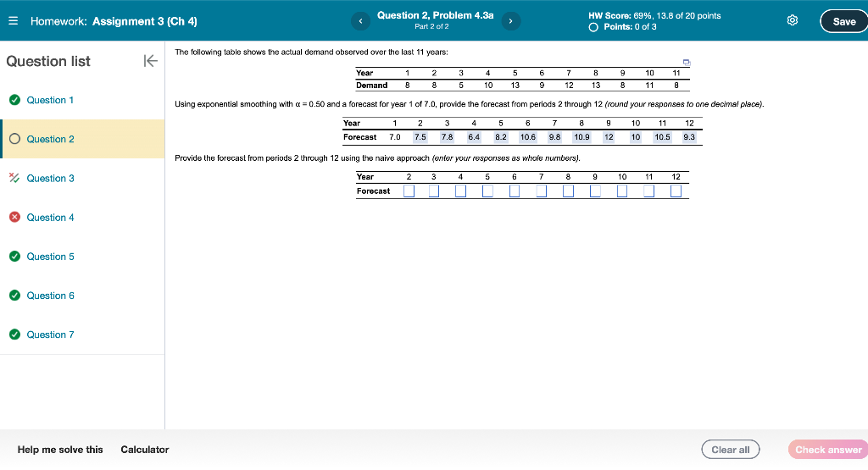Click the HW Score 69% text
The height and width of the screenshot is (470, 868).
654,15
